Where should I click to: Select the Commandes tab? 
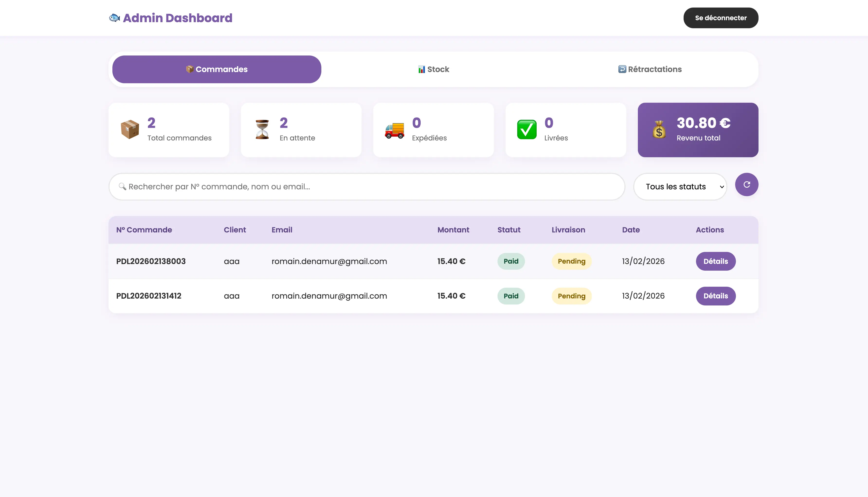[x=217, y=69]
